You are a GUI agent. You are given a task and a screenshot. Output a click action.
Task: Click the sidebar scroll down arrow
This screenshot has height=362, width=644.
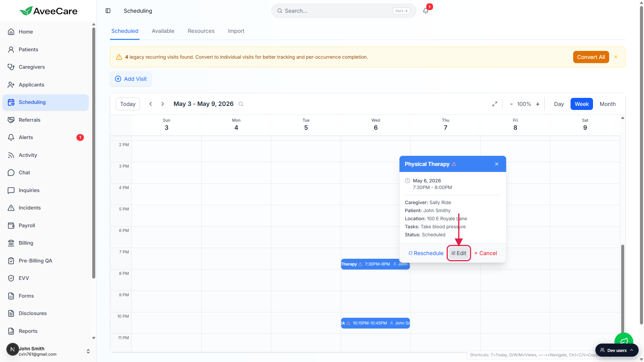pos(94,338)
